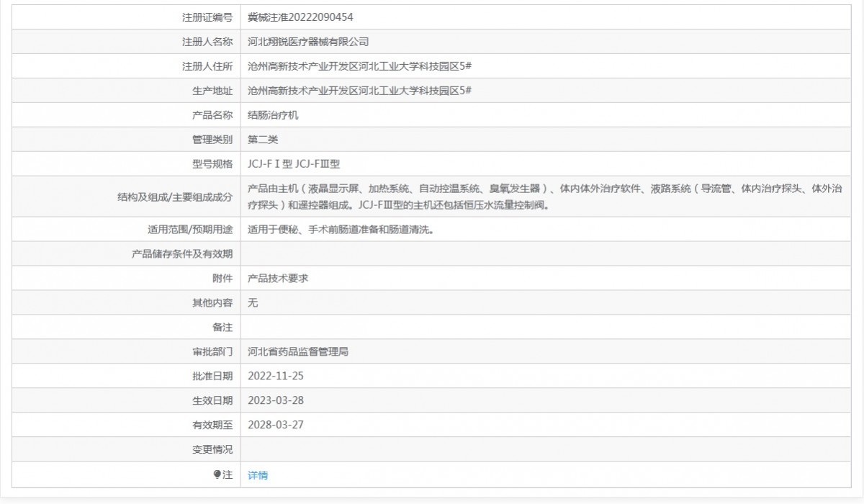The width and height of the screenshot is (864, 504).
Task: Select company name 河北翔锐医疗器械有限公司
Action: tap(308, 42)
